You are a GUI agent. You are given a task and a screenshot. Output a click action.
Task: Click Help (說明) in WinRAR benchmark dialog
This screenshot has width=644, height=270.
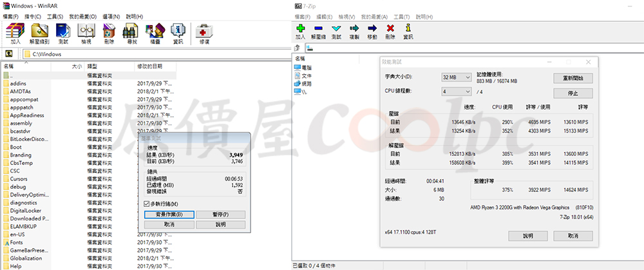click(220, 224)
